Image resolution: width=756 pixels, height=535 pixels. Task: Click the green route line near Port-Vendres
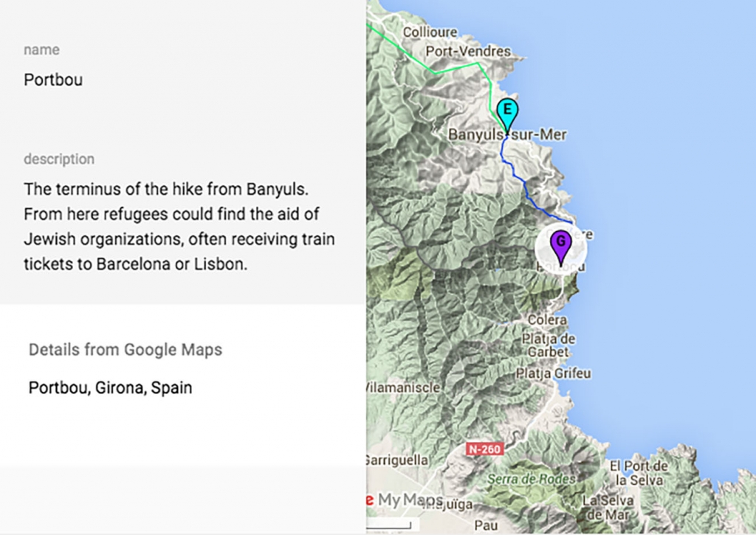458,67
